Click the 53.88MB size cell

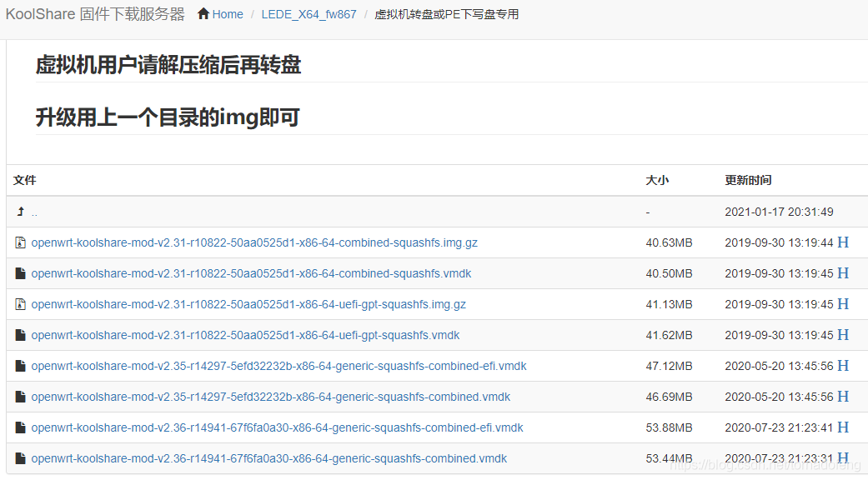click(669, 428)
